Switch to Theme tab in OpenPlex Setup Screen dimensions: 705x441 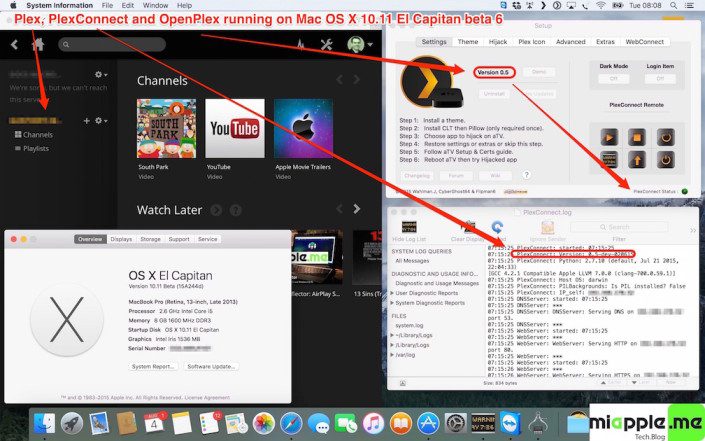(x=468, y=42)
